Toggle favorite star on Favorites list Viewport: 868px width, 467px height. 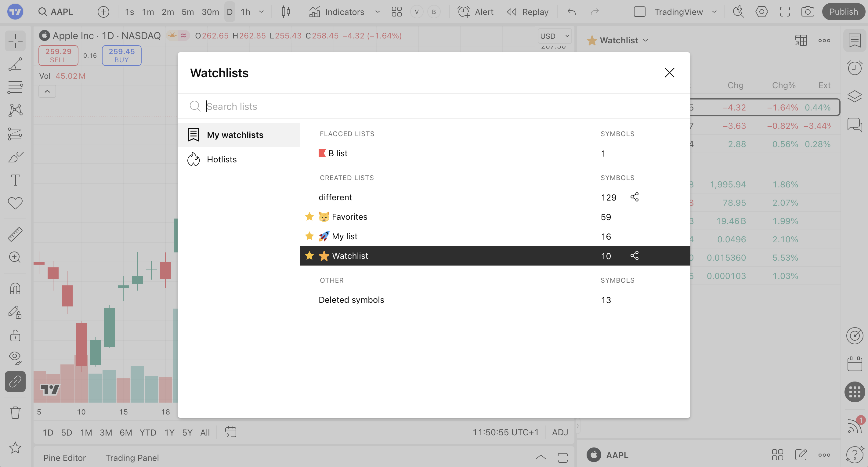click(x=309, y=217)
